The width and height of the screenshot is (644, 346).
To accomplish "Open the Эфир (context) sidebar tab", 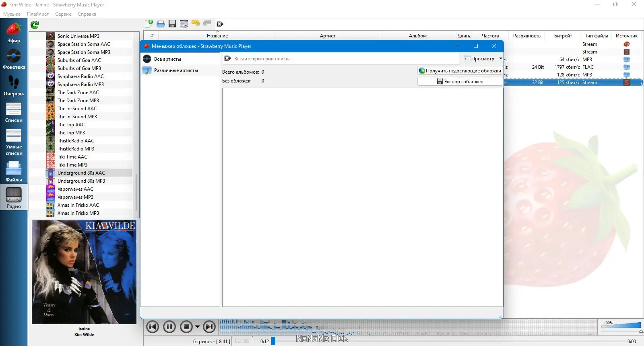I will [x=14, y=33].
